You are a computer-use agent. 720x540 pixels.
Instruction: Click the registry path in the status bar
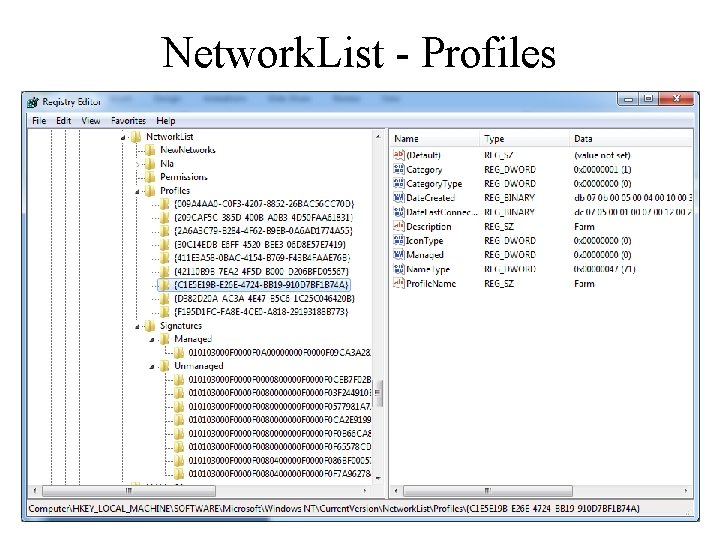click(334, 509)
